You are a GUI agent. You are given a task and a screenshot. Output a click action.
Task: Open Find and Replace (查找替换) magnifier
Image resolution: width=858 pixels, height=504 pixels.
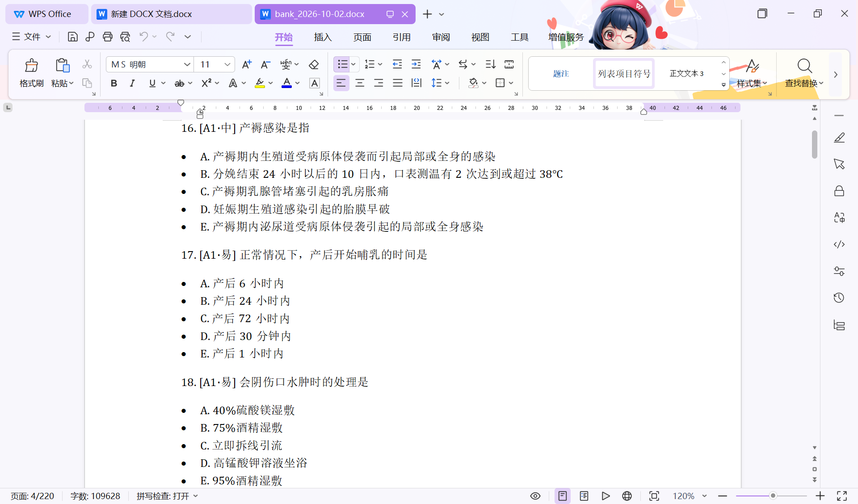(804, 66)
